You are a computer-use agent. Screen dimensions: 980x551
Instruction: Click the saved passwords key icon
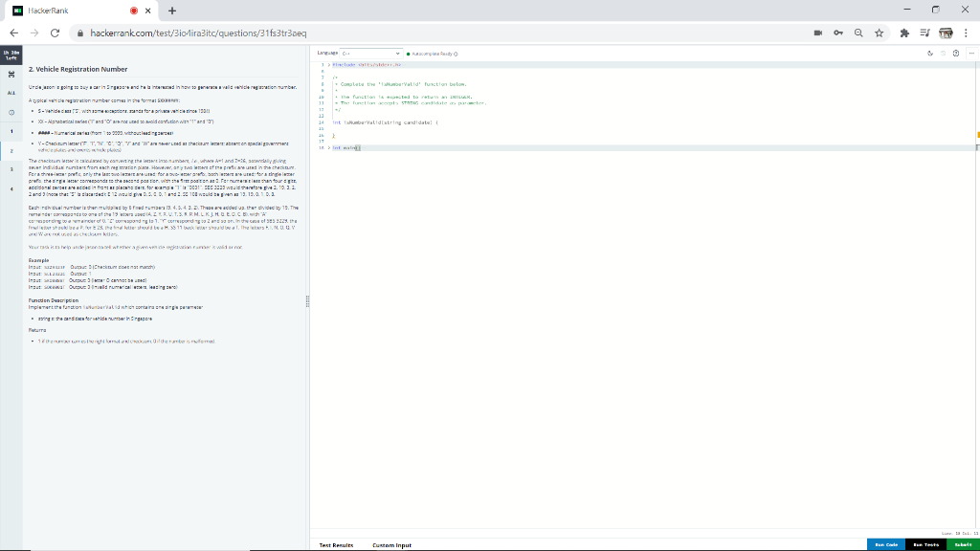click(x=838, y=33)
